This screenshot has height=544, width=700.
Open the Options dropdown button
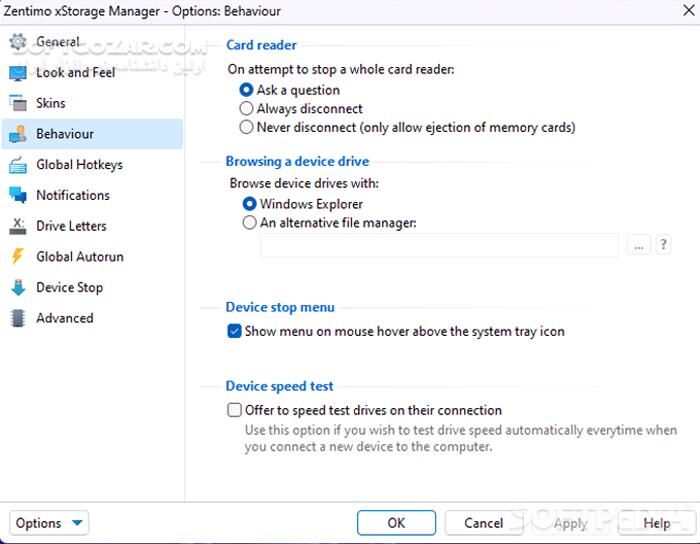(49, 523)
